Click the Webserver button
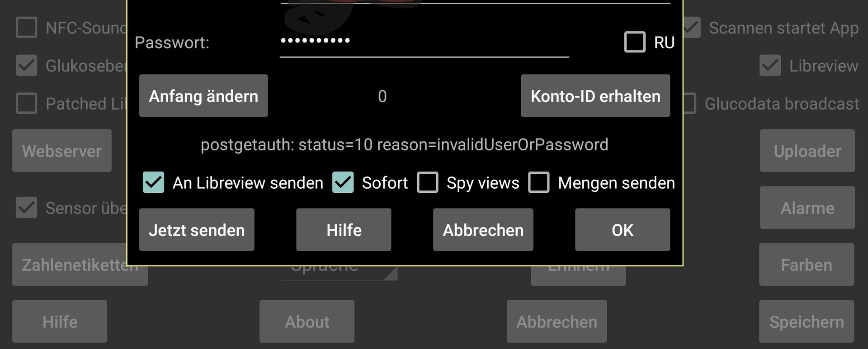868x349 pixels. [62, 151]
